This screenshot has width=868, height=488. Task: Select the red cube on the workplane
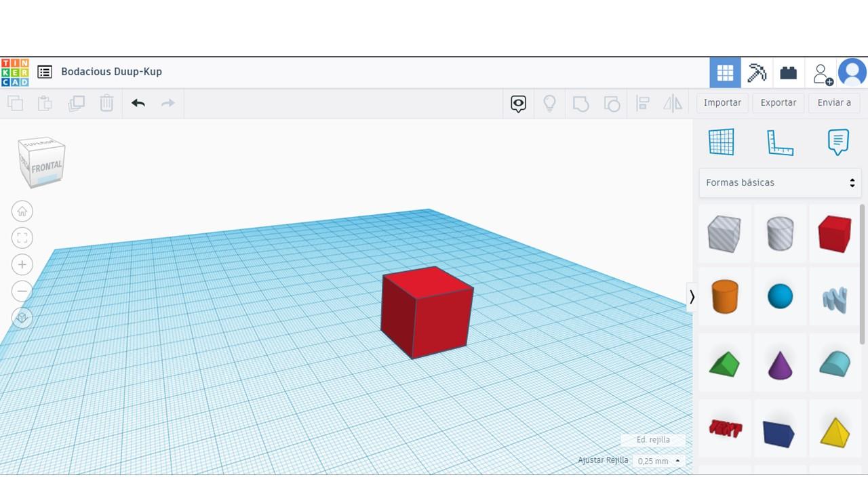click(x=426, y=313)
